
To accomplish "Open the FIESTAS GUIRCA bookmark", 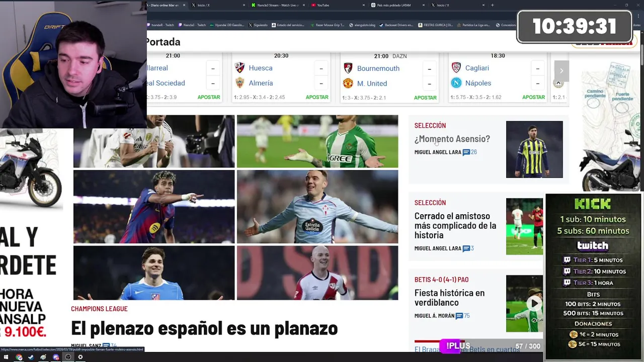I will pos(435,25).
